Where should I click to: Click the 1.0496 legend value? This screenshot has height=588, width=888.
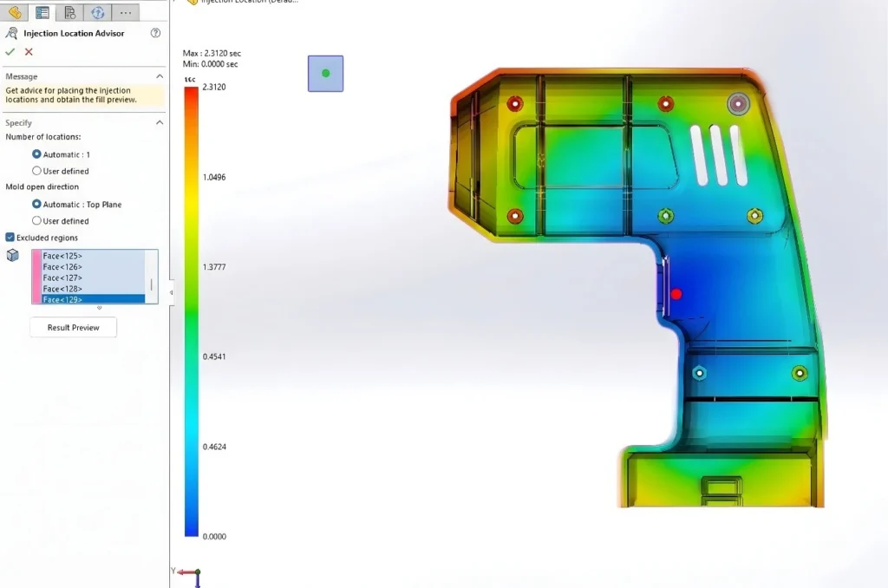(214, 177)
